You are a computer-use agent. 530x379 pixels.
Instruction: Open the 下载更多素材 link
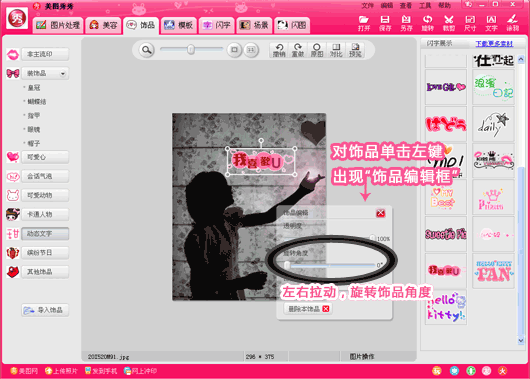tap(494, 44)
